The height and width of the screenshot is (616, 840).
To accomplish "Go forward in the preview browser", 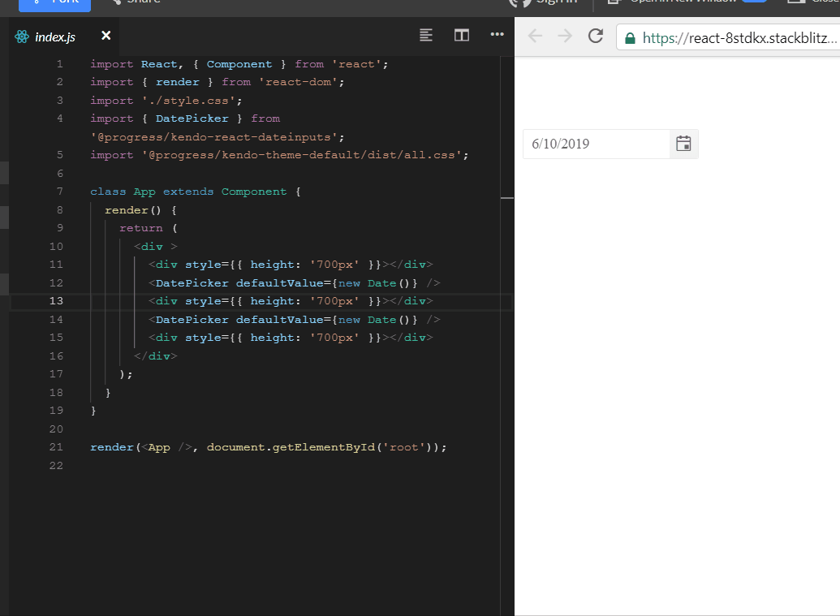I will pos(565,36).
